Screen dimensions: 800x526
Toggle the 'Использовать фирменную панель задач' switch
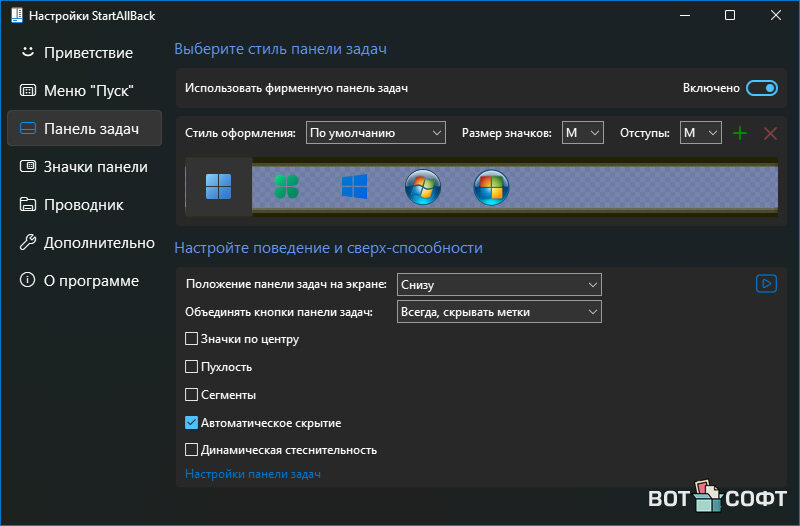click(762, 88)
